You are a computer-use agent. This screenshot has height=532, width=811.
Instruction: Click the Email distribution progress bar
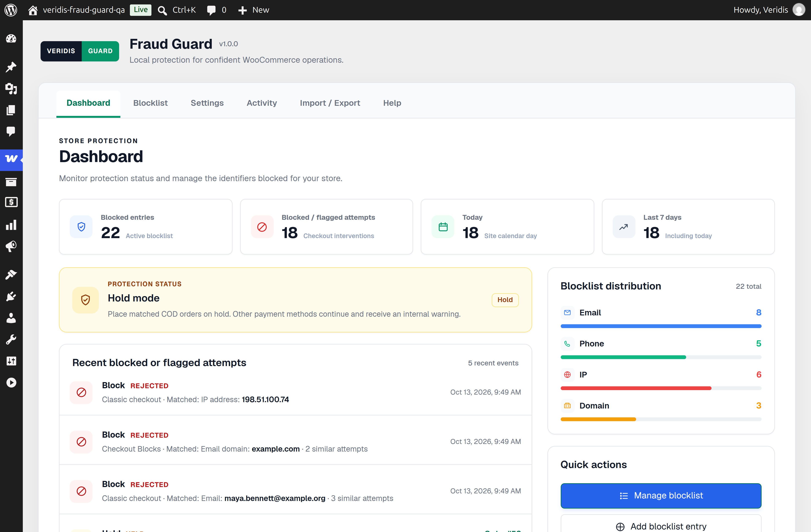tap(661, 326)
